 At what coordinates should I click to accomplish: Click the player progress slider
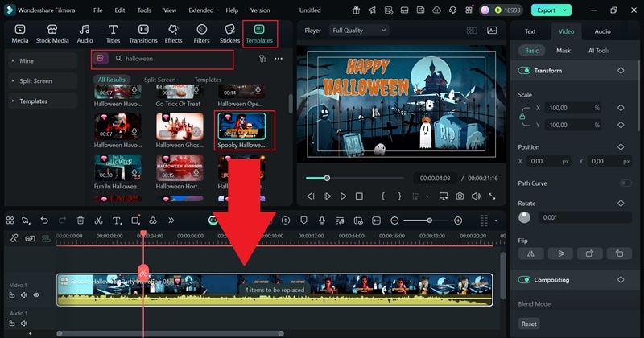click(355, 178)
